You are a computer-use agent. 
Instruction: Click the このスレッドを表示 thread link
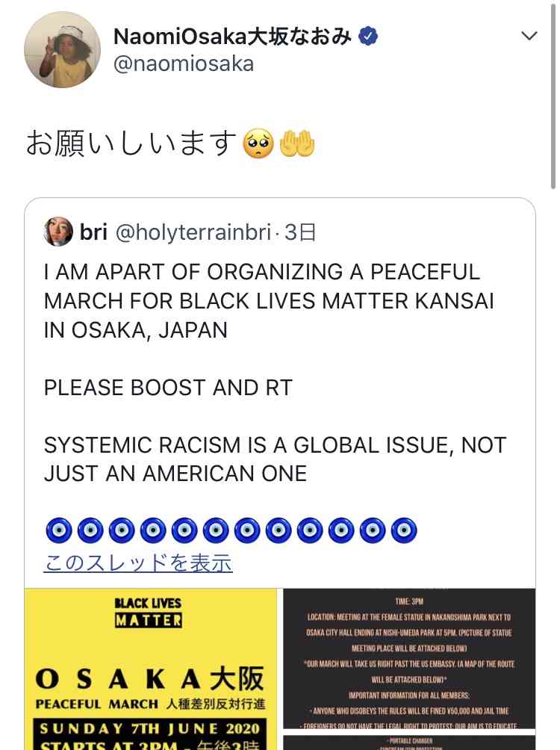(x=138, y=562)
